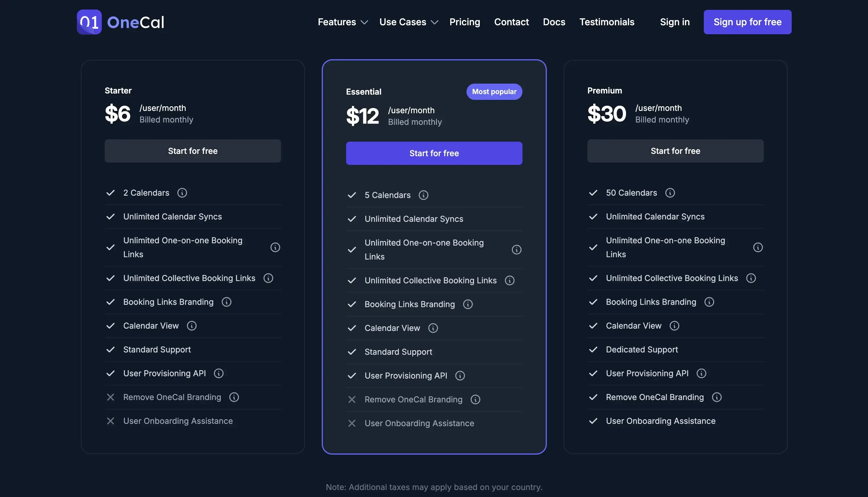Click Sign up for free
Screen dimensions: 868x497
click(x=747, y=22)
